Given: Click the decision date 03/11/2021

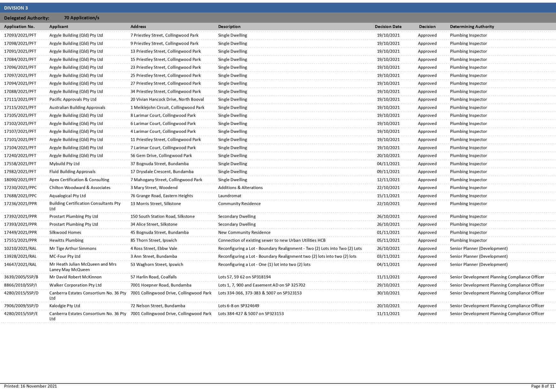Looking at the screenshot, I should coord(388,257).
